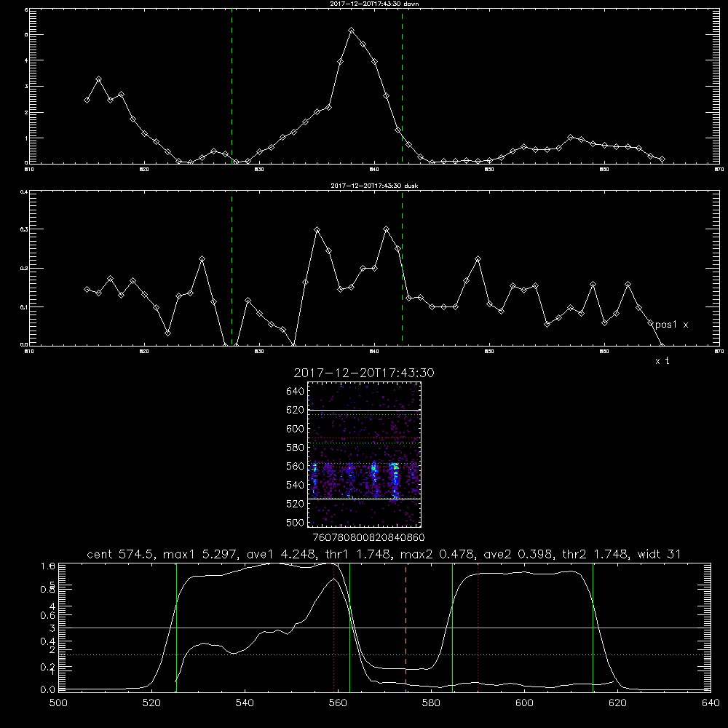Image resolution: width=728 pixels, height=728 pixels.
Task: Select the green solid line just right of the orange dashed line
Action: (x=452, y=627)
